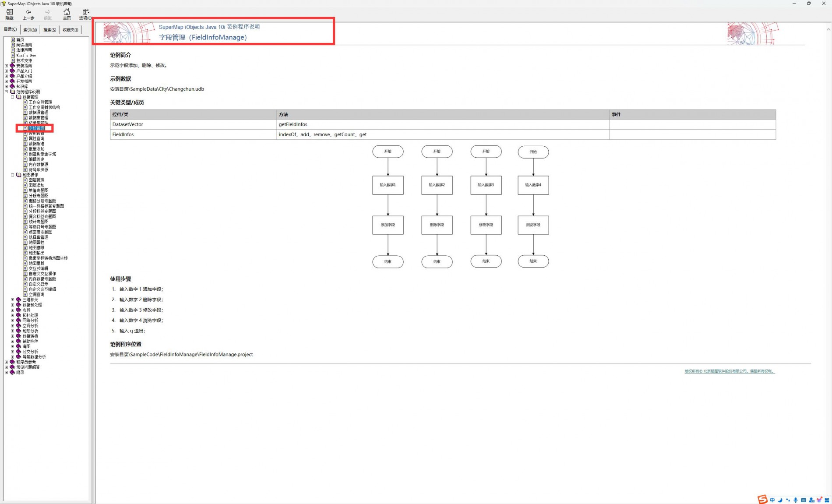Click the 导航数据分析 book icon
Image resolution: width=832 pixels, height=504 pixels.
(18, 357)
